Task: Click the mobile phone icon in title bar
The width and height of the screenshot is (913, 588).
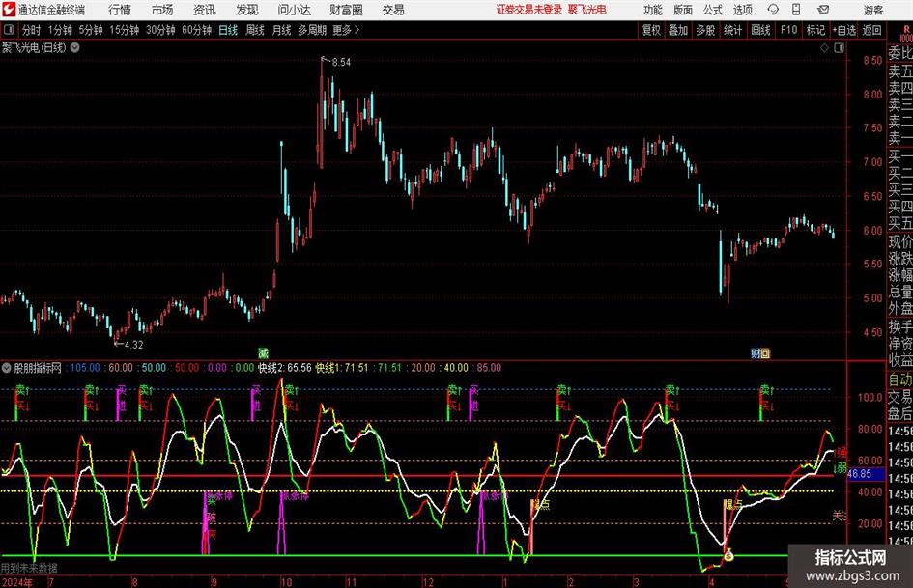Action: (x=796, y=10)
